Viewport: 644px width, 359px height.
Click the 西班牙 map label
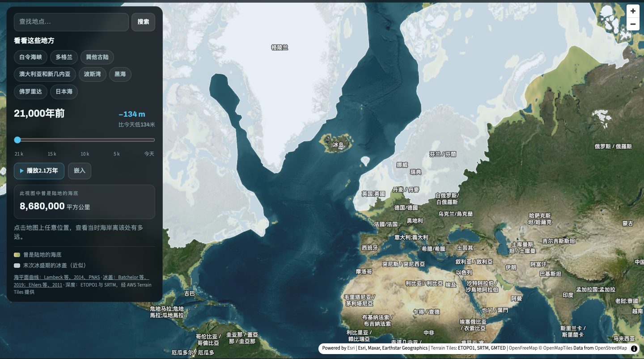[x=370, y=248]
